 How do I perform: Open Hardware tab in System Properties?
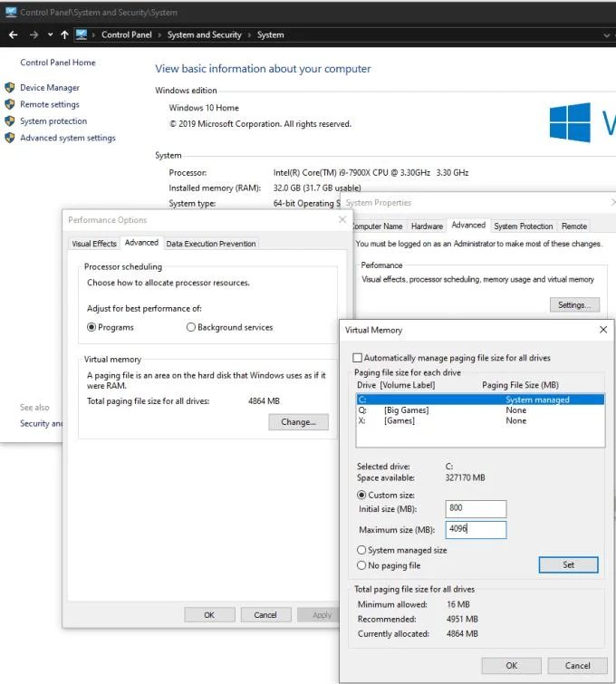427,226
